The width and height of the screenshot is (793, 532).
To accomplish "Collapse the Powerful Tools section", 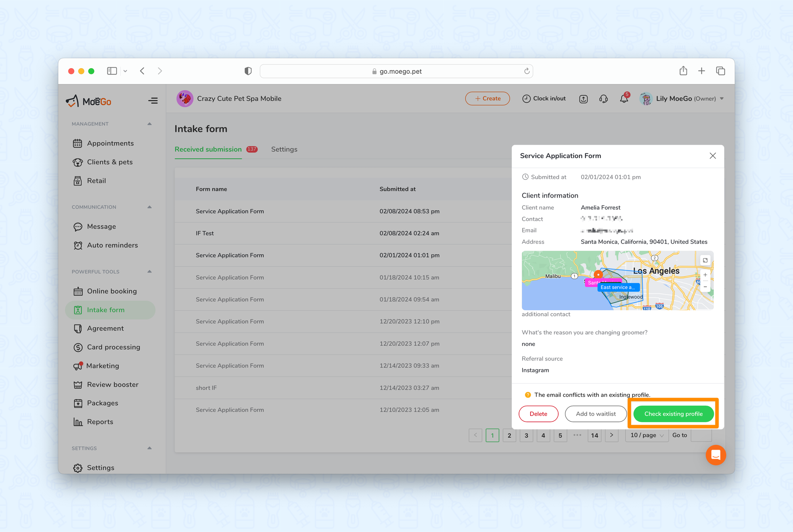I will click(x=149, y=272).
